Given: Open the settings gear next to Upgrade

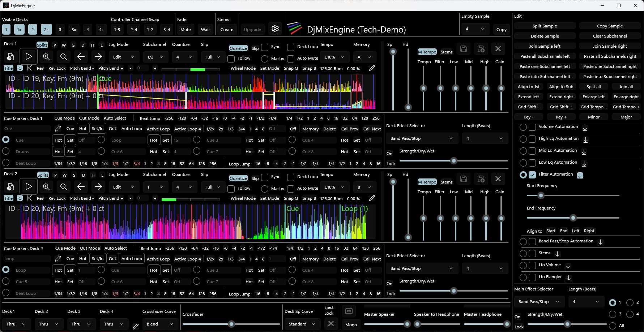Looking at the screenshot, I should tap(275, 29).
